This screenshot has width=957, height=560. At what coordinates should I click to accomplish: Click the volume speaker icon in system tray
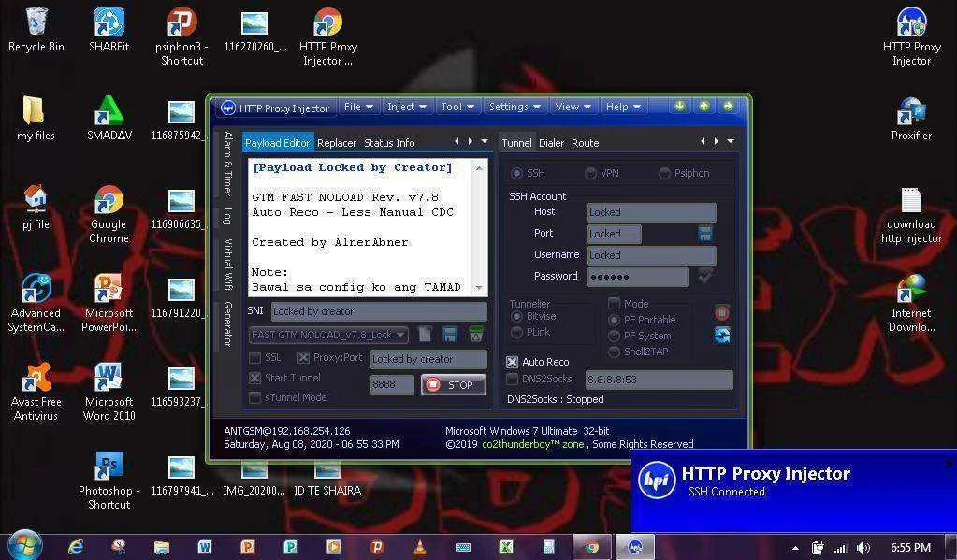tap(863, 548)
